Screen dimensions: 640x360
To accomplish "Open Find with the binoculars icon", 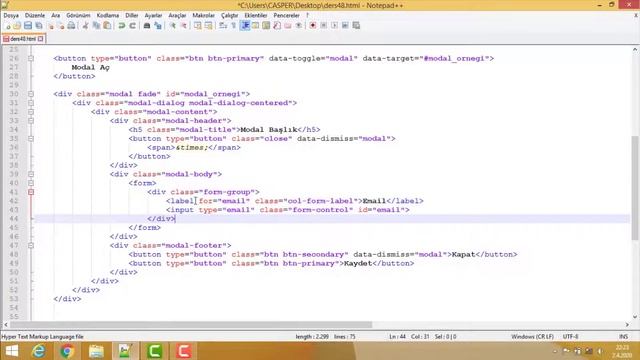I will tap(147, 26).
